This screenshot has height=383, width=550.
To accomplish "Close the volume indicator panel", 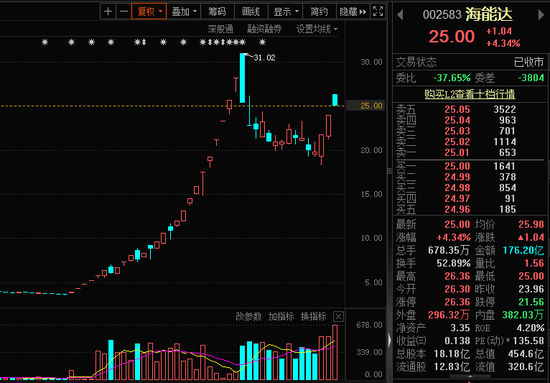I will (x=338, y=317).
